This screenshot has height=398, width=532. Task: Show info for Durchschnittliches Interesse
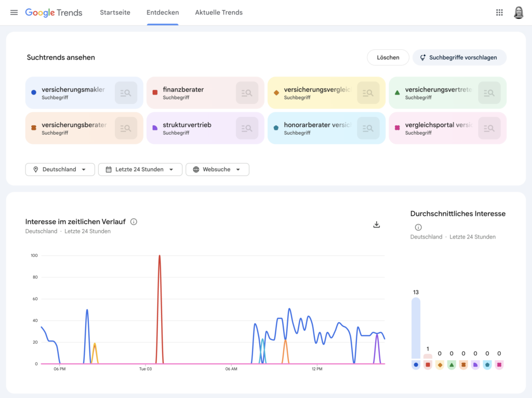click(418, 227)
